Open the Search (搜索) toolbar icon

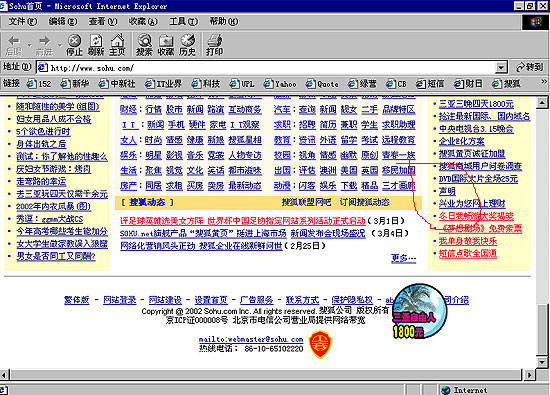[144, 45]
